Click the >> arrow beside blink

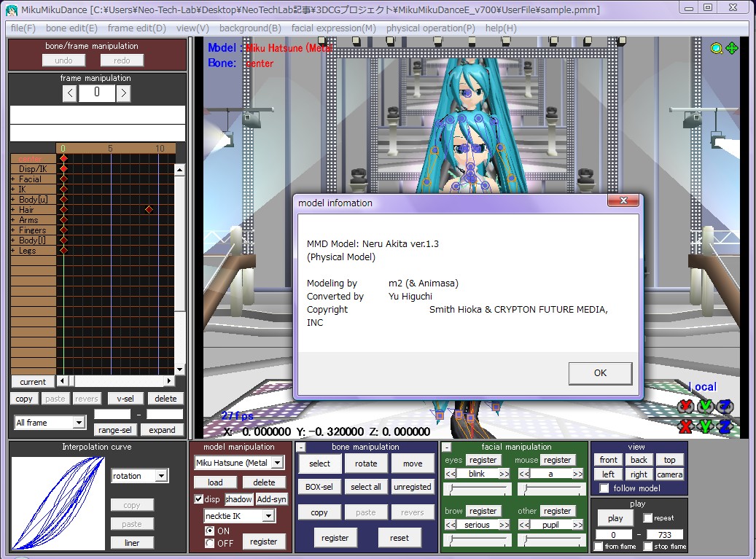(504, 474)
